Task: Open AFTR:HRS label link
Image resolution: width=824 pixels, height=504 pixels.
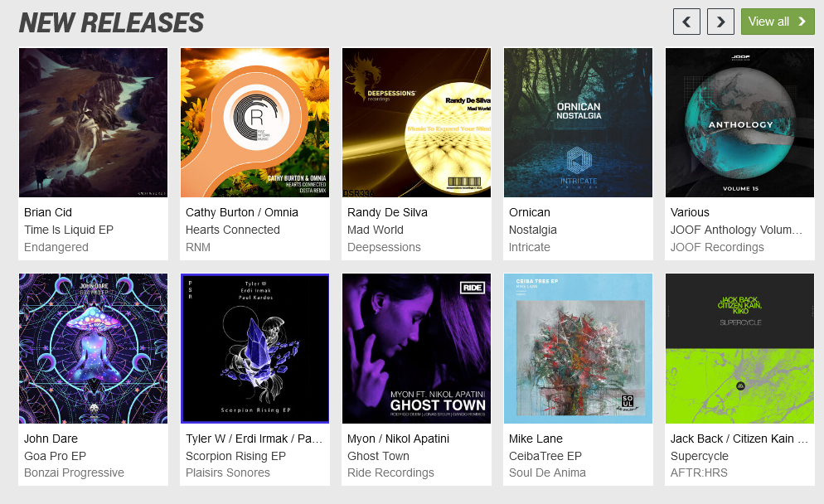Action: pos(699,472)
